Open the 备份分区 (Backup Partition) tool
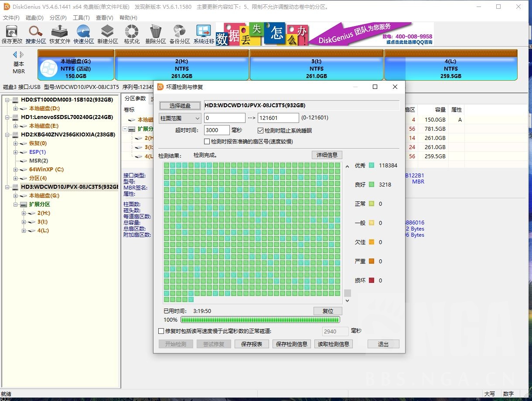 (179, 32)
